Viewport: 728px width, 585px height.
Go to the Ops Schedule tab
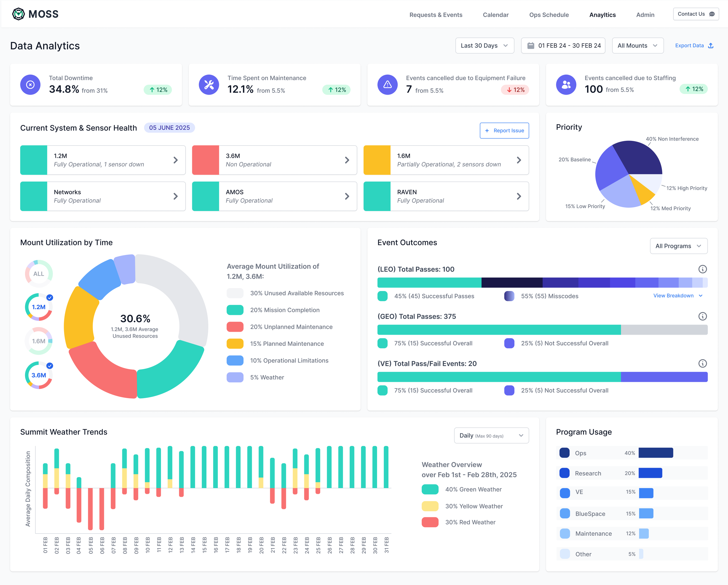click(x=549, y=15)
